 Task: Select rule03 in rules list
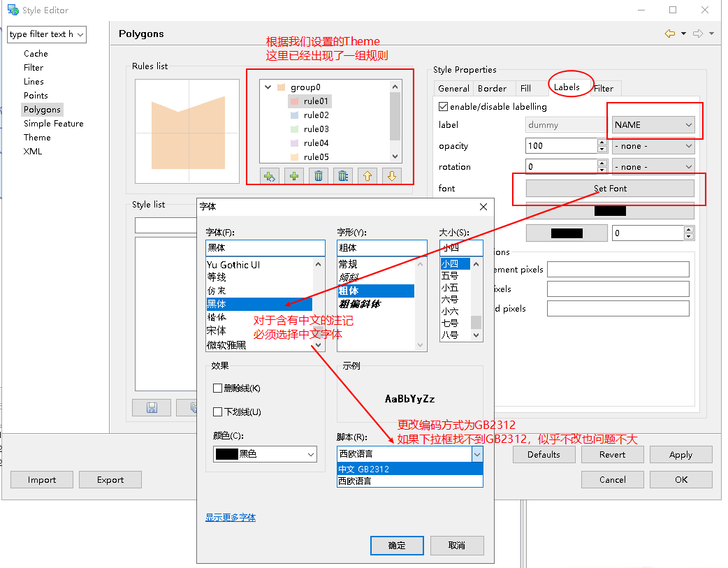[x=316, y=129]
